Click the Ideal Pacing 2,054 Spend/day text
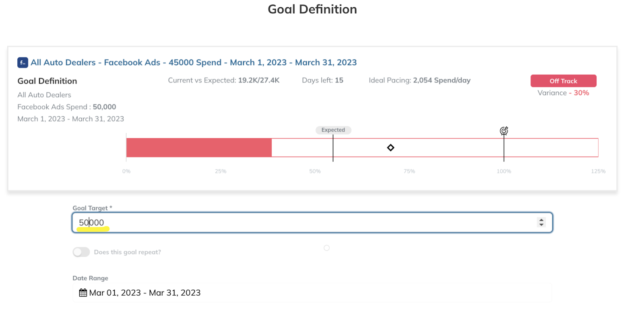This screenshot has width=644, height=310. (x=419, y=80)
